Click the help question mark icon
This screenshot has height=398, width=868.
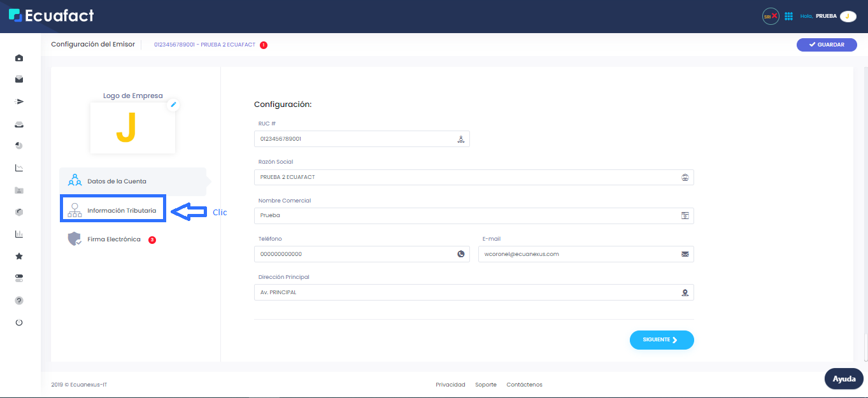tap(18, 300)
